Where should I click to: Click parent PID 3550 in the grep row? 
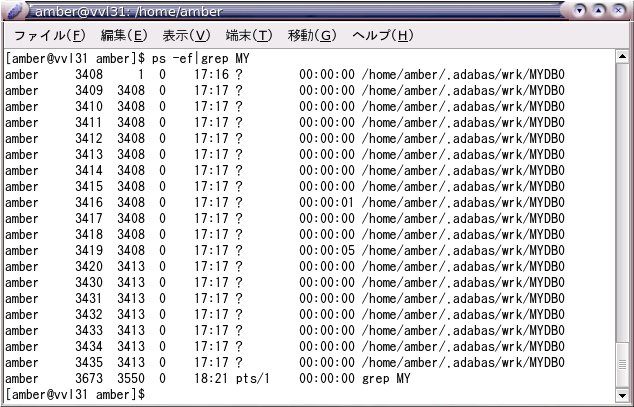click(x=131, y=379)
